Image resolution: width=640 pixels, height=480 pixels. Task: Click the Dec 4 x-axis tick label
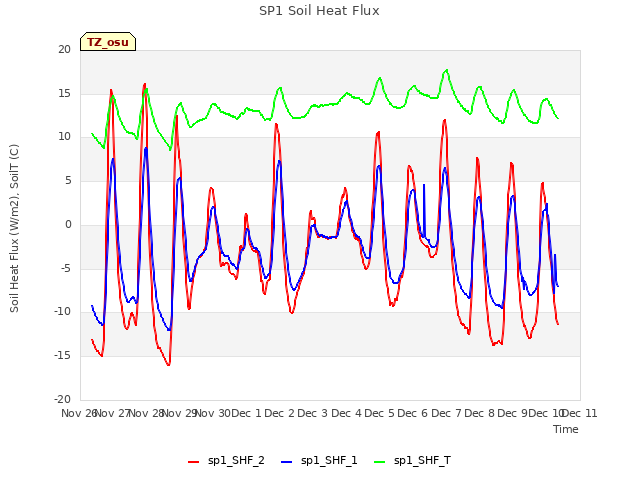pos(346,413)
